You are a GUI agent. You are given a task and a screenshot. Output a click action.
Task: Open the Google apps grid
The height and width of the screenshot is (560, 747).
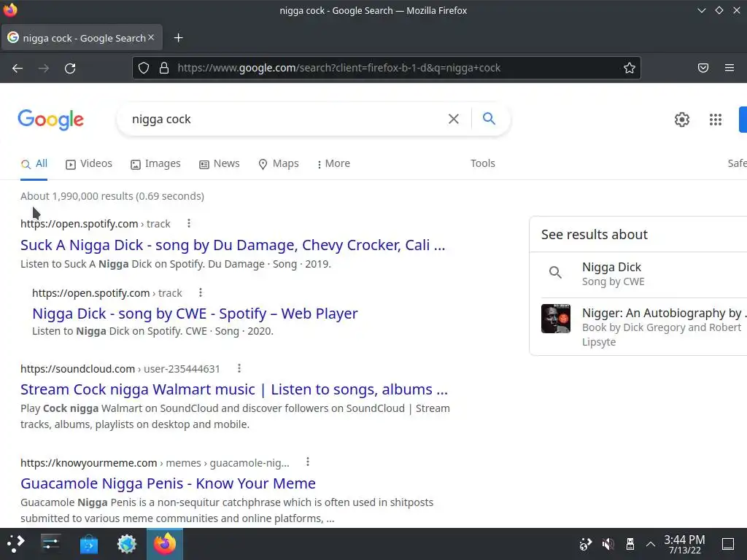[x=715, y=120]
